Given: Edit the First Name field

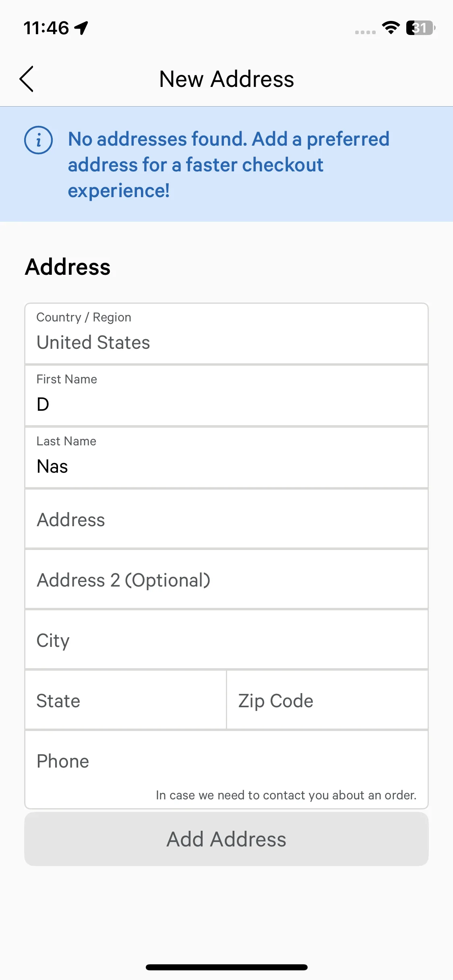Looking at the screenshot, I should [226, 396].
